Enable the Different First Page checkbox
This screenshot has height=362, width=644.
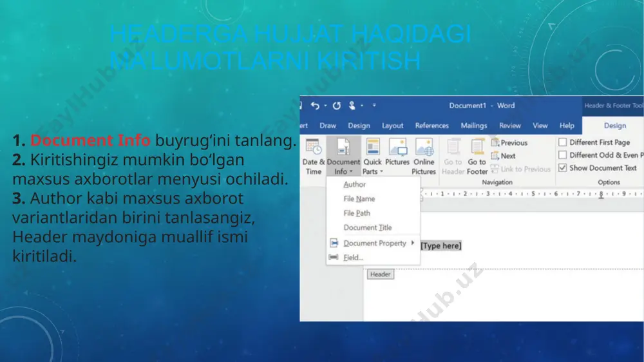pos(563,142)
